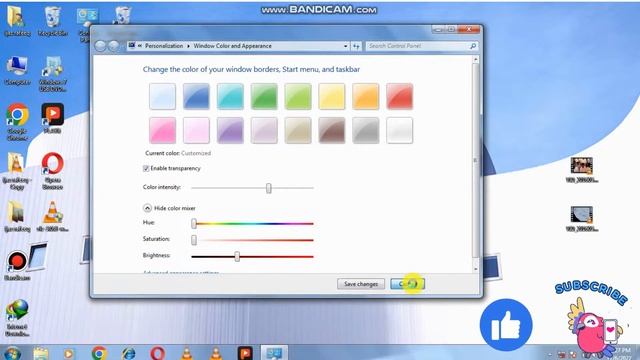Open the address bar history dropdown arrow
The image size is (640, 360).
click(345, 46)
